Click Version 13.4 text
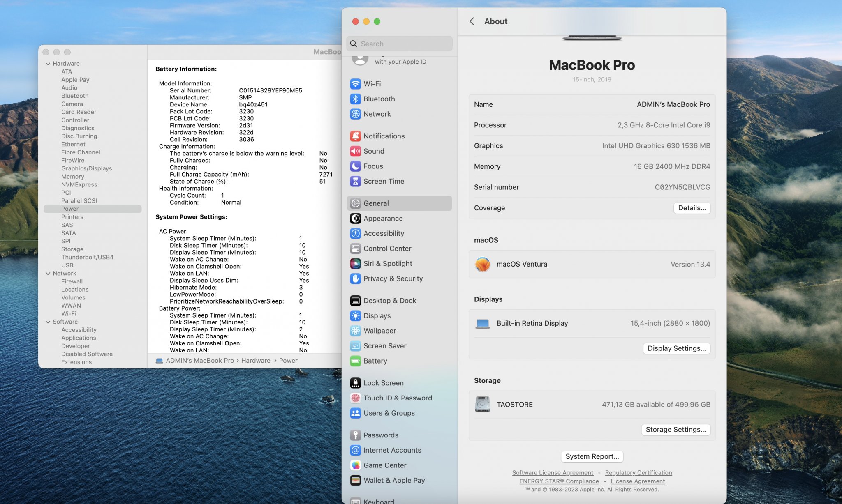 (690, 265)
